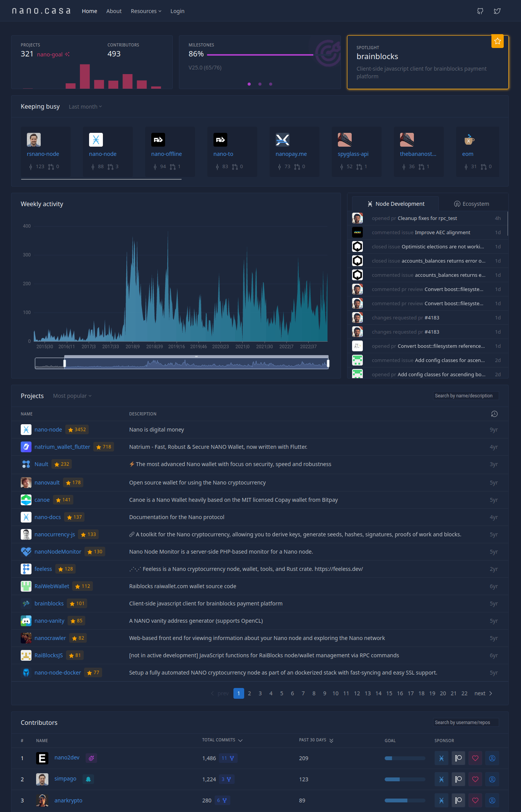Open the nano-to project card

coord(232,152)
